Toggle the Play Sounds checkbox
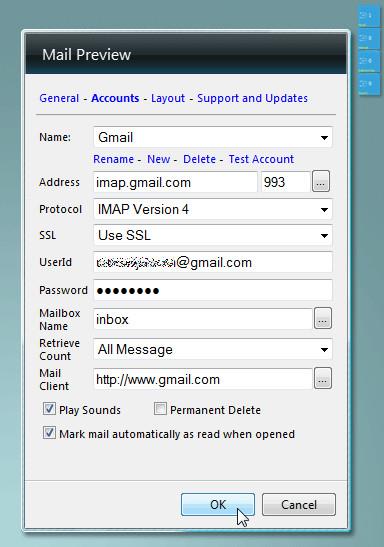The width and height of the screenshot is (384, 547). 49,409
